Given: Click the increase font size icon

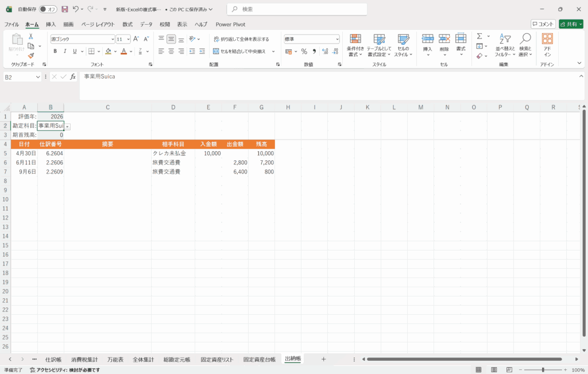Looking at the screenshot, I should coord(136,39).
